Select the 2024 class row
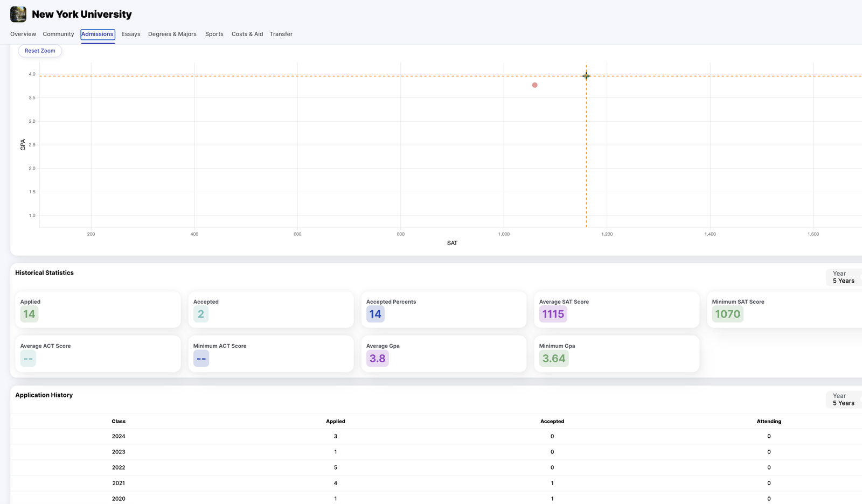 [x=436, y=436]
